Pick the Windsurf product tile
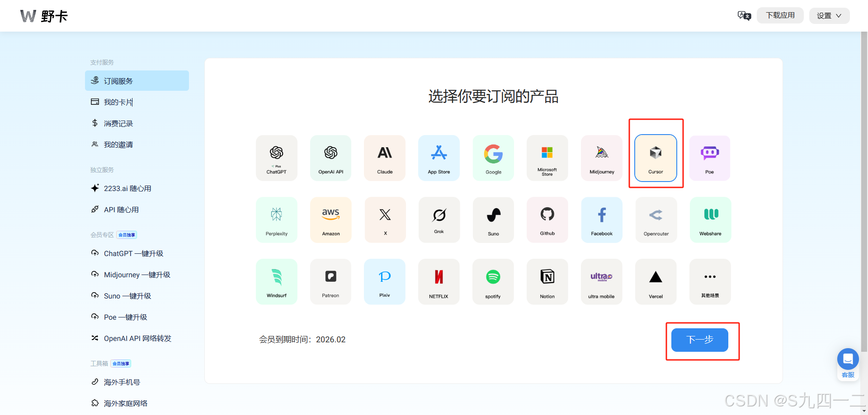 [276, 282]
